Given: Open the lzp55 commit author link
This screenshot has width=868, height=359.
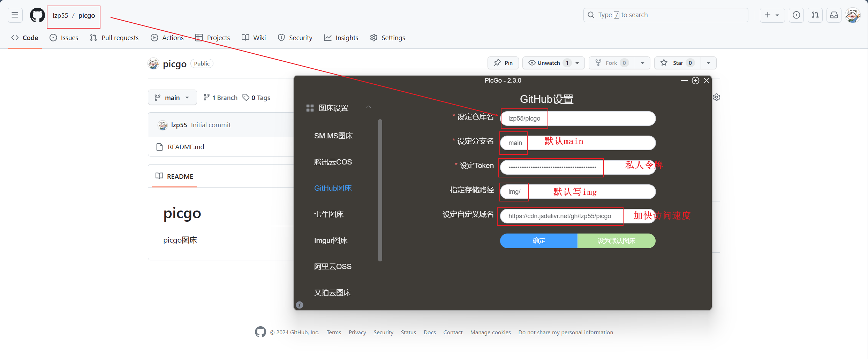Looking at the screenshot, I should (x=179, y=125).
